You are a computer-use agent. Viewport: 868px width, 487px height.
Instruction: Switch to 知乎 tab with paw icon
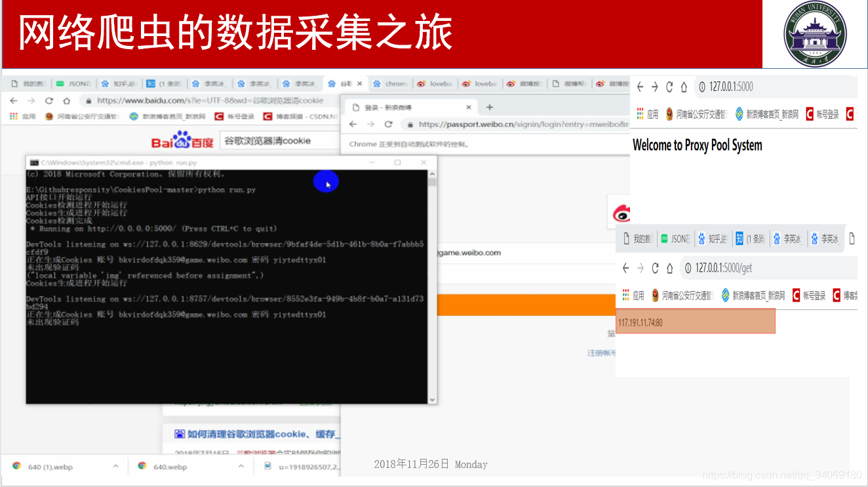119,84
